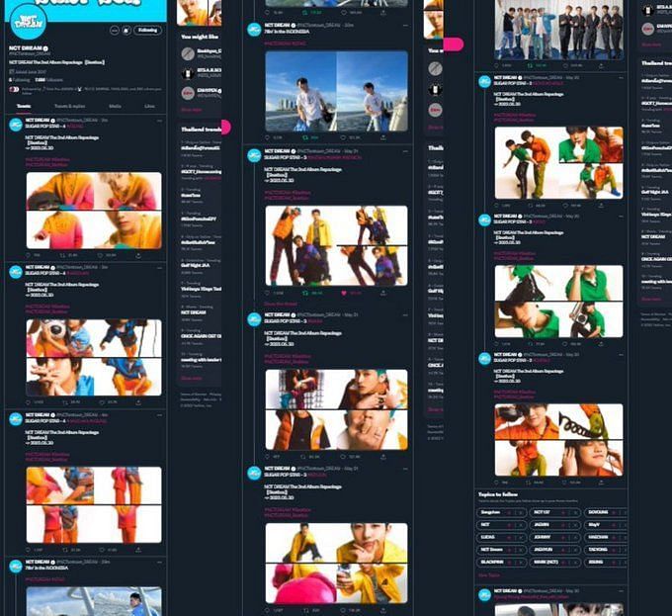Click Show more under You might like, left screenshot
Image resolution: width=672 pixels, height=616 pixels.
pos(191,110)
